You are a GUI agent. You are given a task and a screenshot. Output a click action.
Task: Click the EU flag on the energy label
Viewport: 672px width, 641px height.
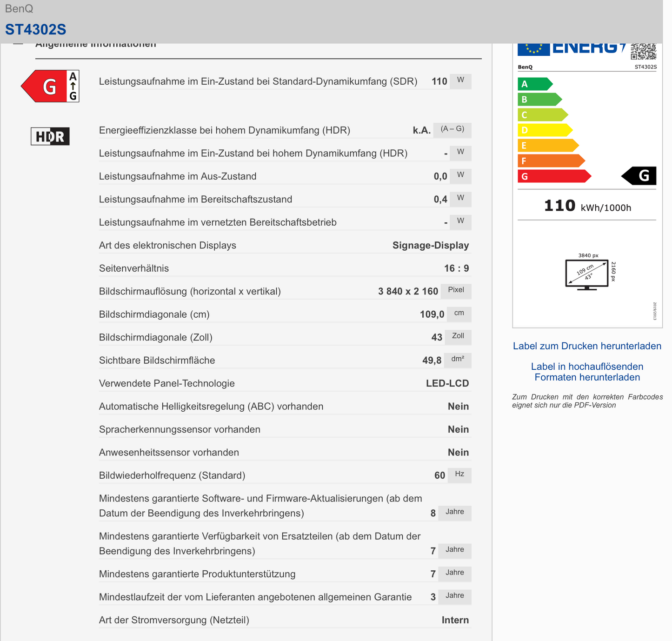click(534, 49)
